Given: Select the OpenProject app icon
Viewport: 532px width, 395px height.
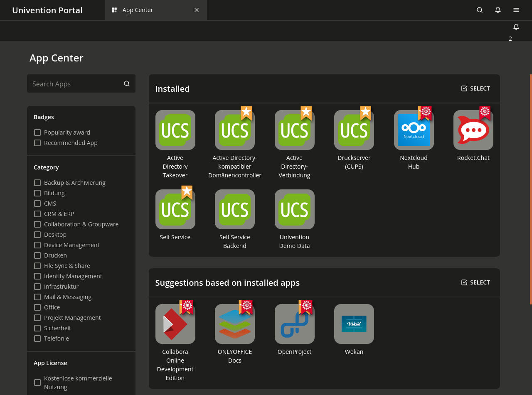Looking at the screenshot, I should pyautogui.click(x=294, y=324).
